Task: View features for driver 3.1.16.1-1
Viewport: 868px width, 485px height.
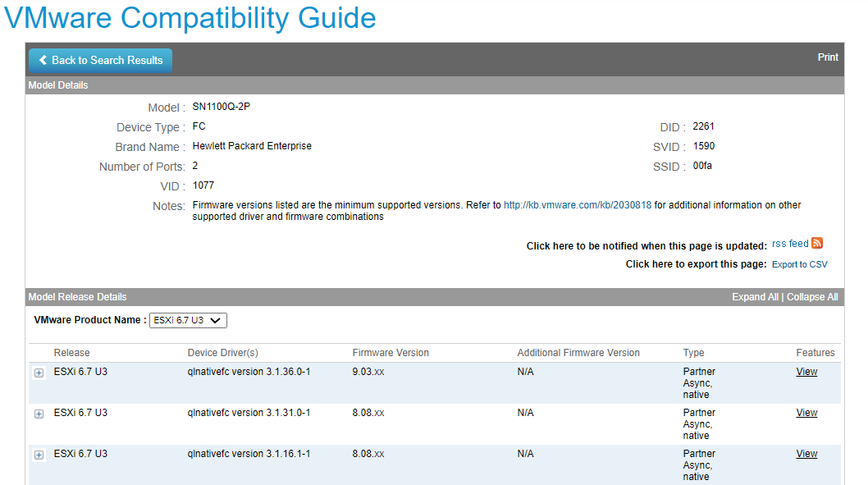Action: coord(806,454)
